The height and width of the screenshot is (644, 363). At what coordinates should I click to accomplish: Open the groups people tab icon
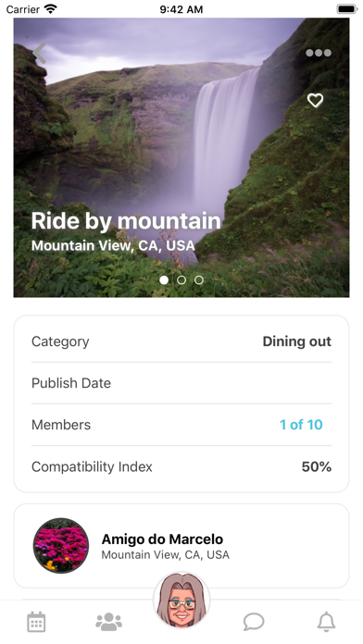coord(109,622)
